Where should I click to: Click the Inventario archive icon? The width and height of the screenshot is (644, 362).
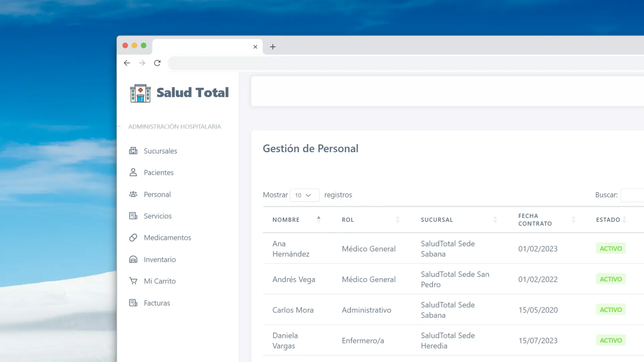point(133,259)
